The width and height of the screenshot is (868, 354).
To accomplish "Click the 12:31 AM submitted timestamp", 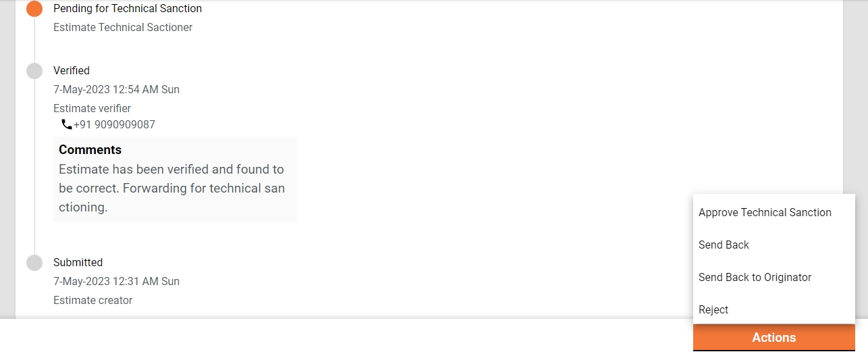I will [116, 281].
